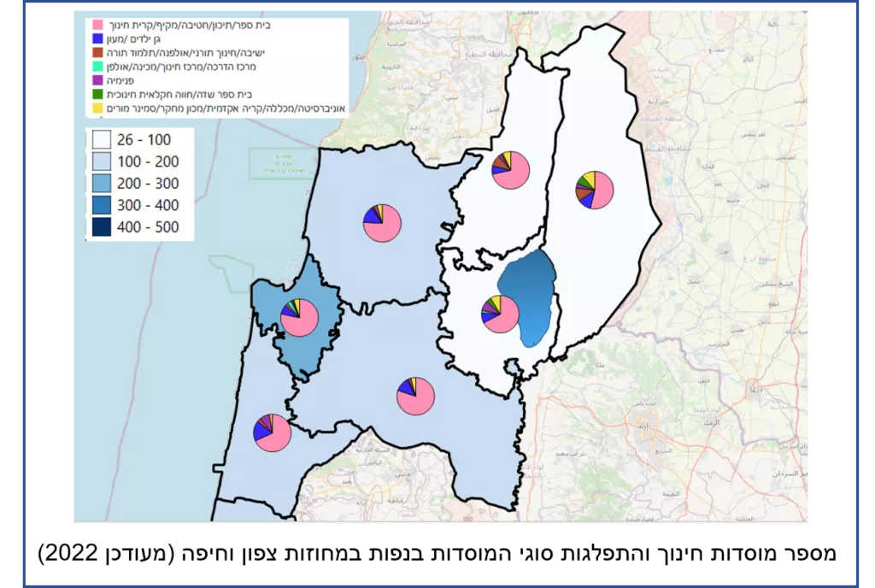Click the pie chart in the eastern Golan region
Viewport: 875px width, 588px height.
[x=595, y=191]
